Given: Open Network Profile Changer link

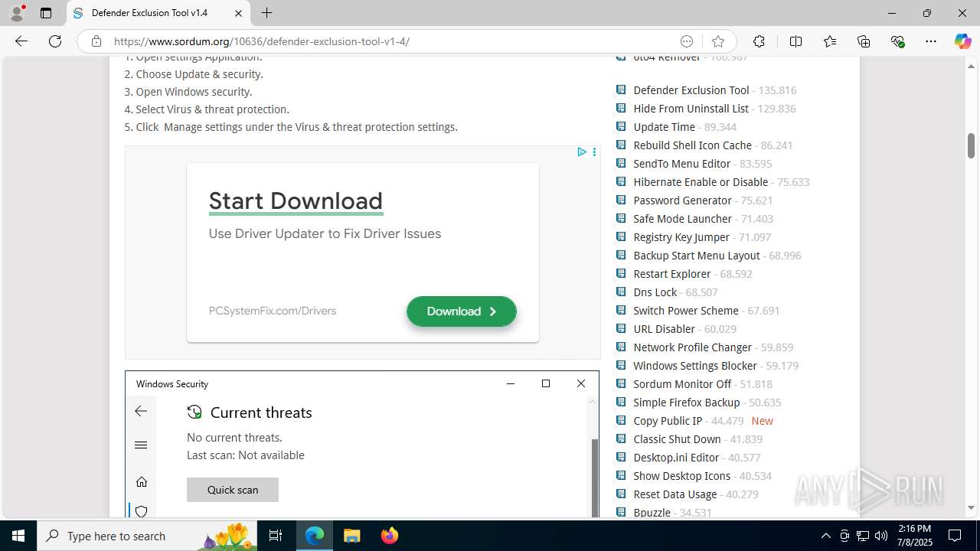Looking at the screenshot, I should [692, 347].
